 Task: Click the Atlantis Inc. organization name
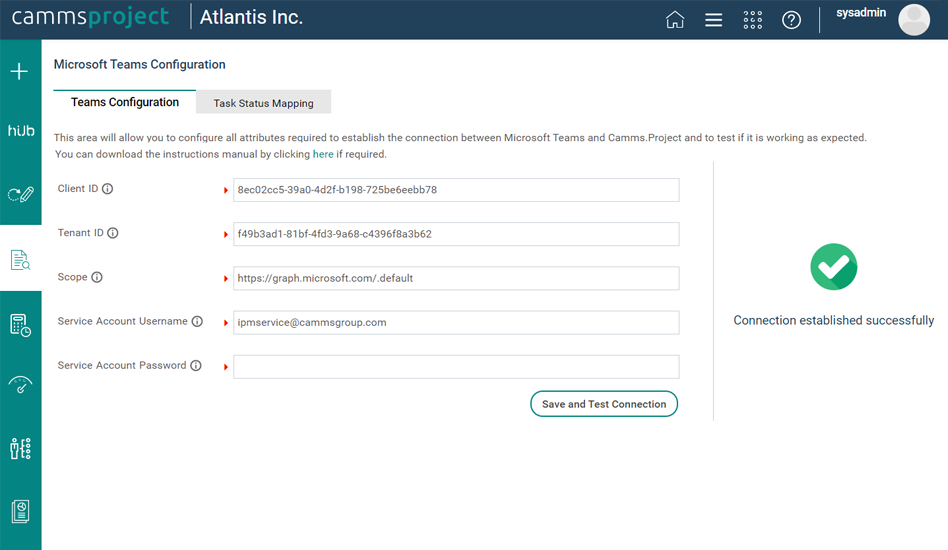251,17
